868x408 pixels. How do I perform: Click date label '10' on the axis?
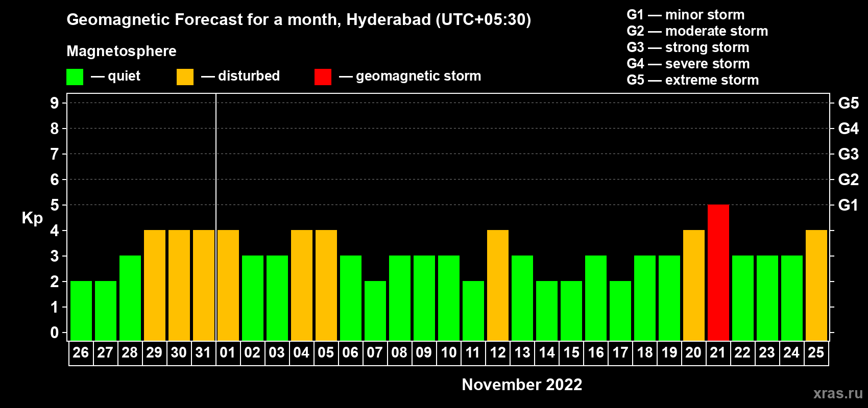pyautogui.click(x=448, y=353)
